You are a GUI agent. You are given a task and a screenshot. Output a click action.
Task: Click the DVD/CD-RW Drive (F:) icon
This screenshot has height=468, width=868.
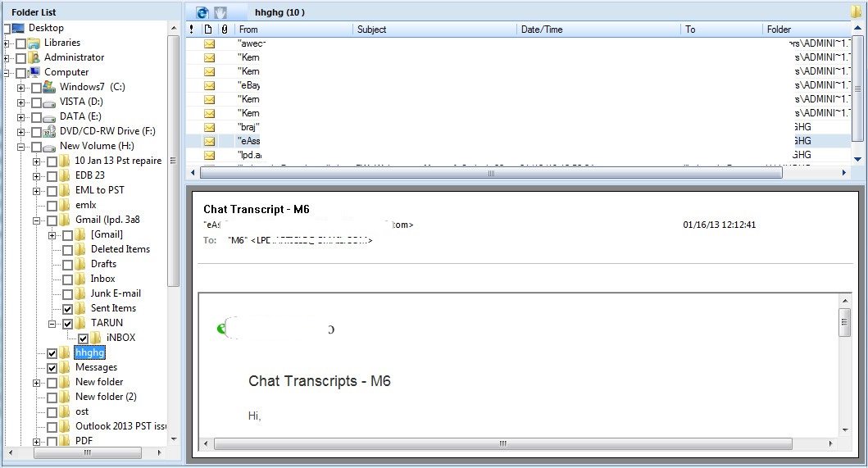point(49,131)
